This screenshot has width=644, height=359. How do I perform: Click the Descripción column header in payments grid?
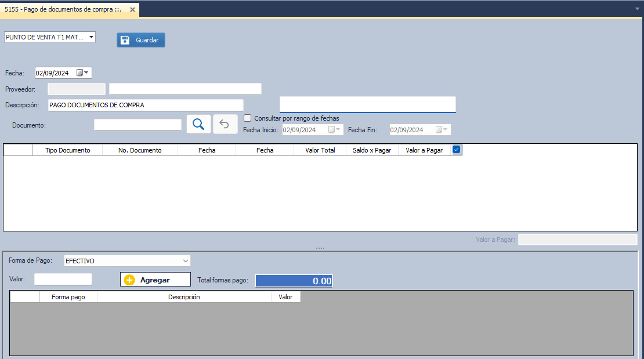184,297
